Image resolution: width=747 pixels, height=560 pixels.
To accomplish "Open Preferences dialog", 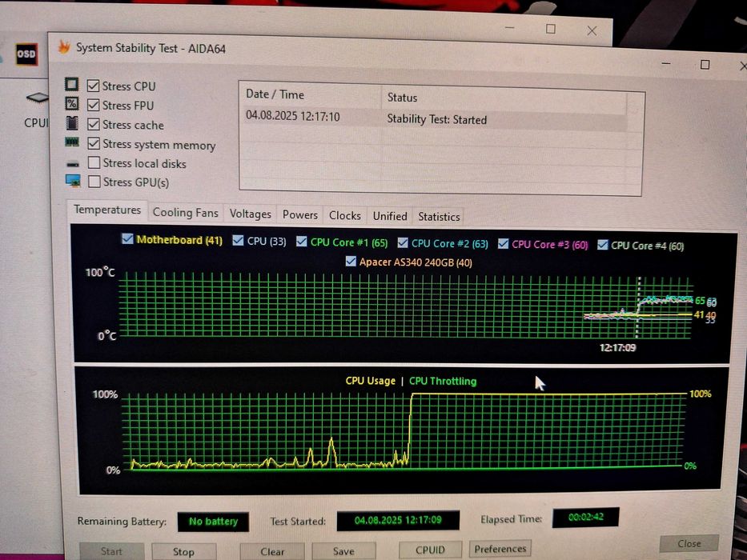I will [500, 549].
